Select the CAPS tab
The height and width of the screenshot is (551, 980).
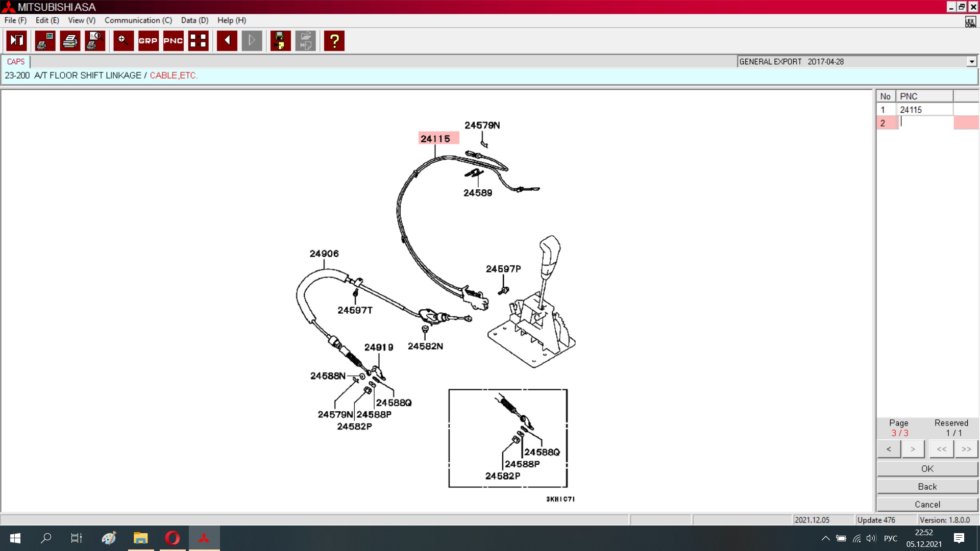[16, 62]
